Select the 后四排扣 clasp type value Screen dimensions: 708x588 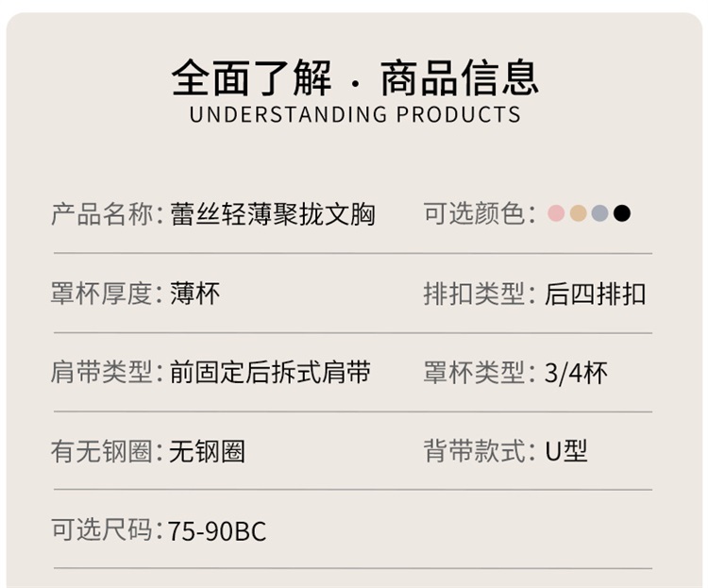click(596, 294)
